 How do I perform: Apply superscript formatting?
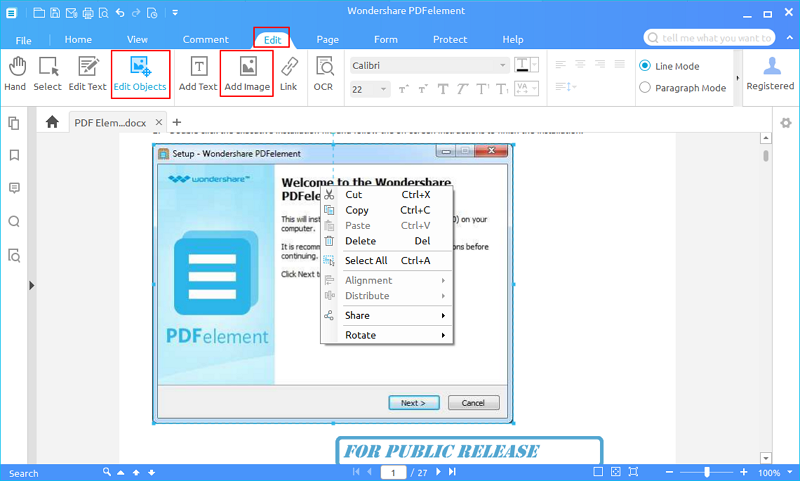click(483, 89)
